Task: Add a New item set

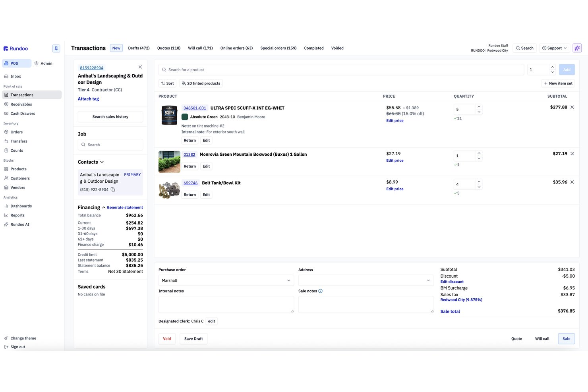Action: point(558,83)
